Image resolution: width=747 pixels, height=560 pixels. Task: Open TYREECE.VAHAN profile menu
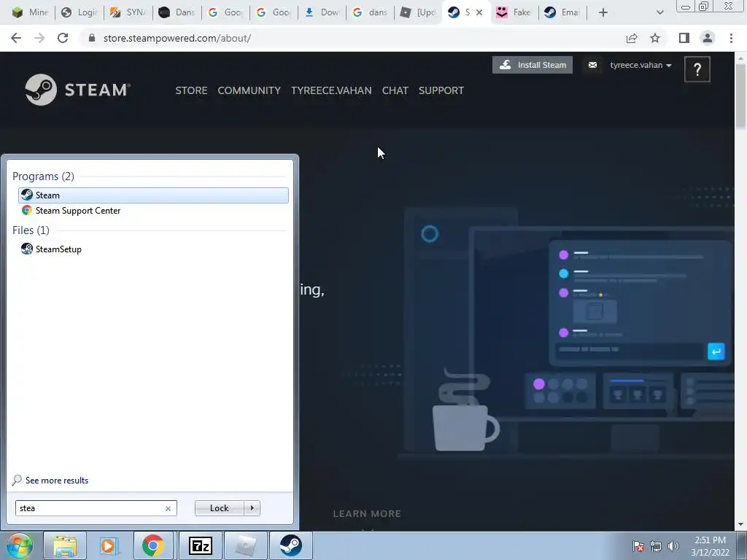(x=331, y=90)
